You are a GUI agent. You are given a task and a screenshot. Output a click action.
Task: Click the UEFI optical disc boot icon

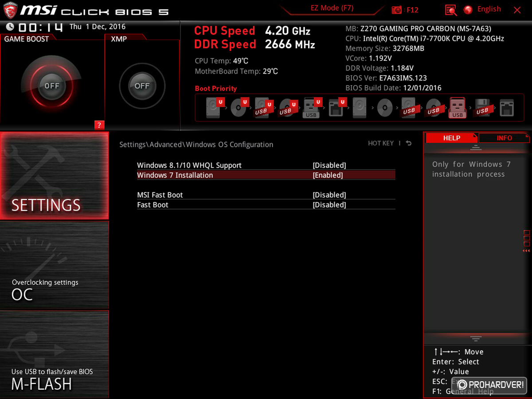[239, 107]
